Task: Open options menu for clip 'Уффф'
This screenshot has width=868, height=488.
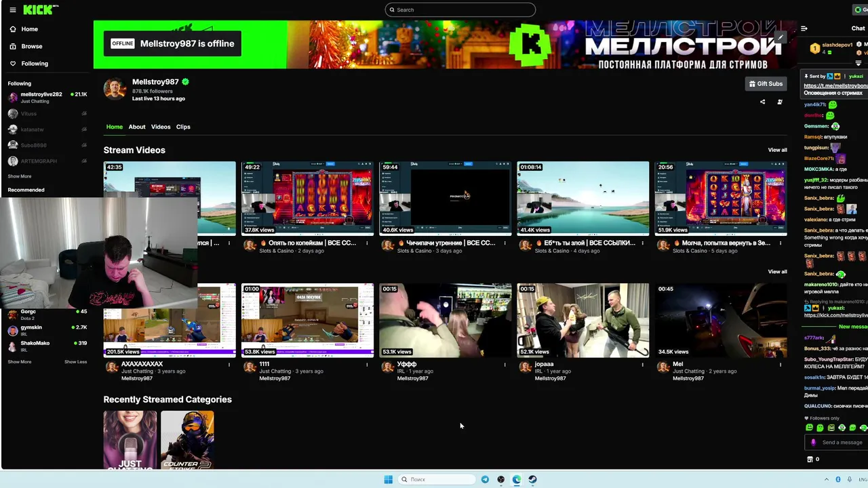Action: (x=505, y=364)
